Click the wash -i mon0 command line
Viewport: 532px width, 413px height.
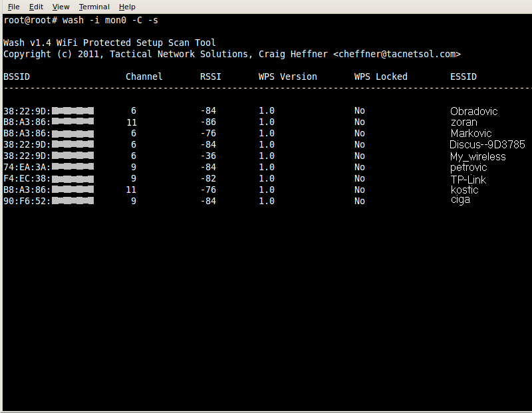tap(110, 20)
